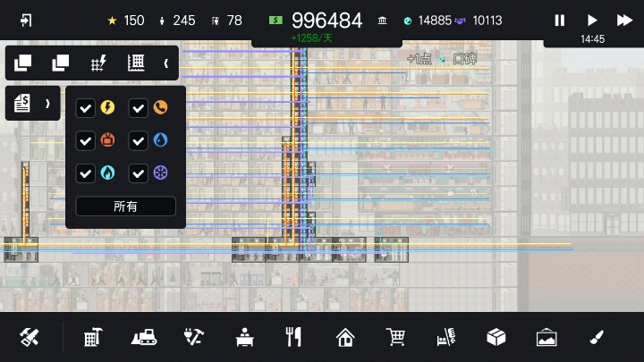Click the money balance 996484 display
Viewport: 644px width, 362px height.
326,21
